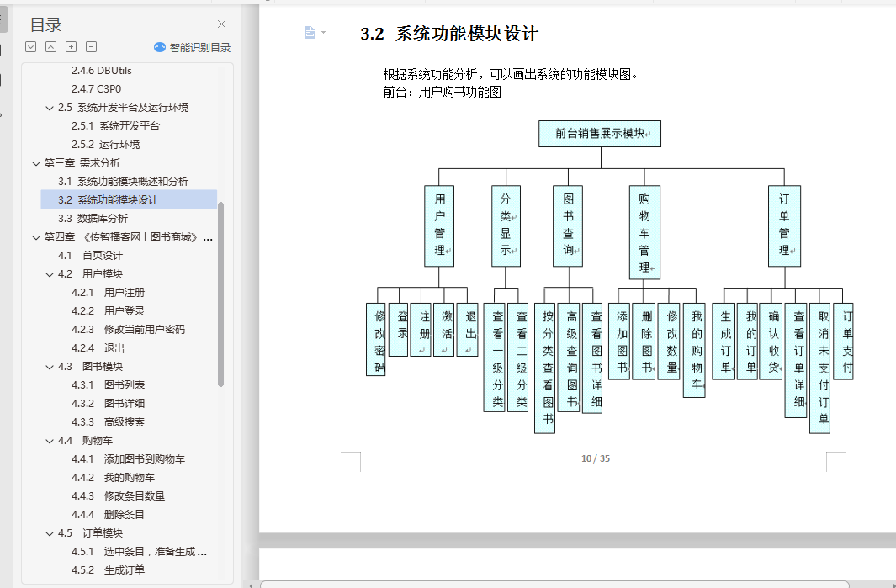Click the 分类显示 box in the diagram
The width and height of the screenshot is (896, 588).
pos(506,225)
